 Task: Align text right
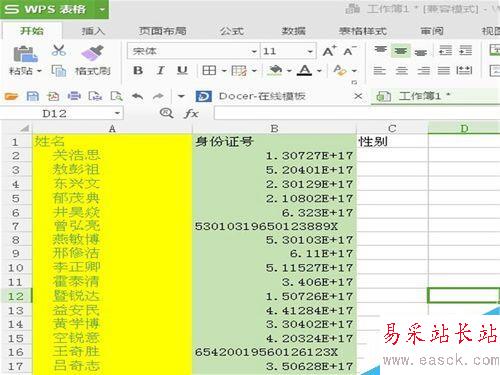pyautogui.click(x=423, y=71)
